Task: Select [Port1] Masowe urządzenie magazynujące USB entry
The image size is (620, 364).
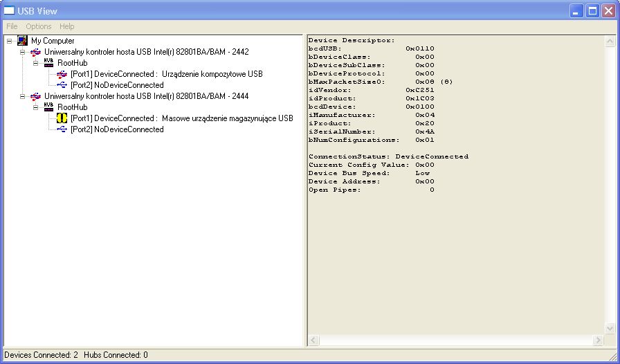Action: [182, 118]
